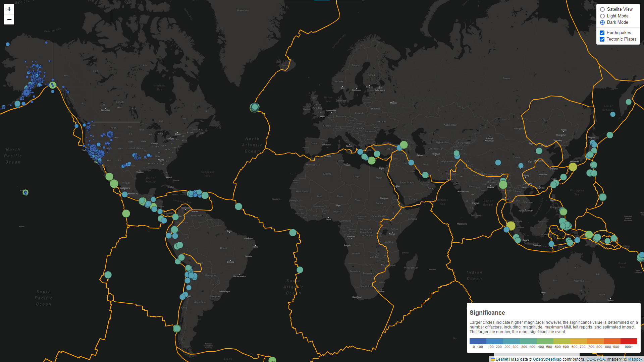The width and height of the screenshot is (644, 362).
Task: Click the zoom out (−) map control
Action: 9,19
